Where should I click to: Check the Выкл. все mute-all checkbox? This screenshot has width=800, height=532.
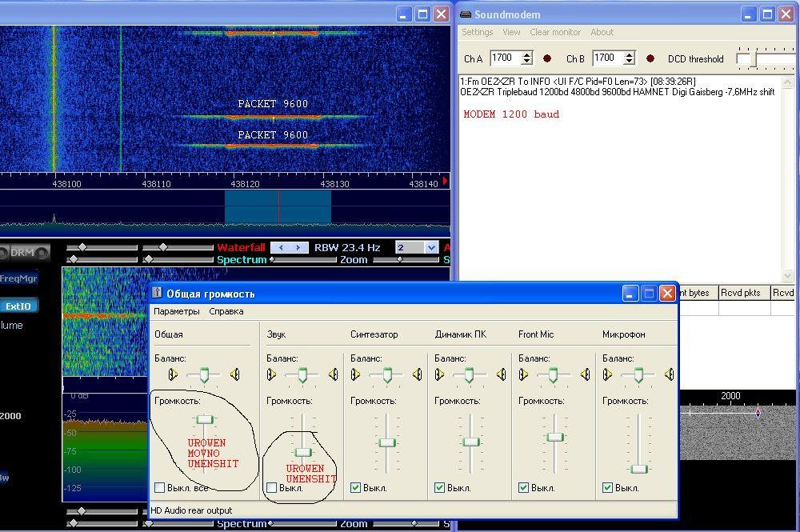click(160, 487)
